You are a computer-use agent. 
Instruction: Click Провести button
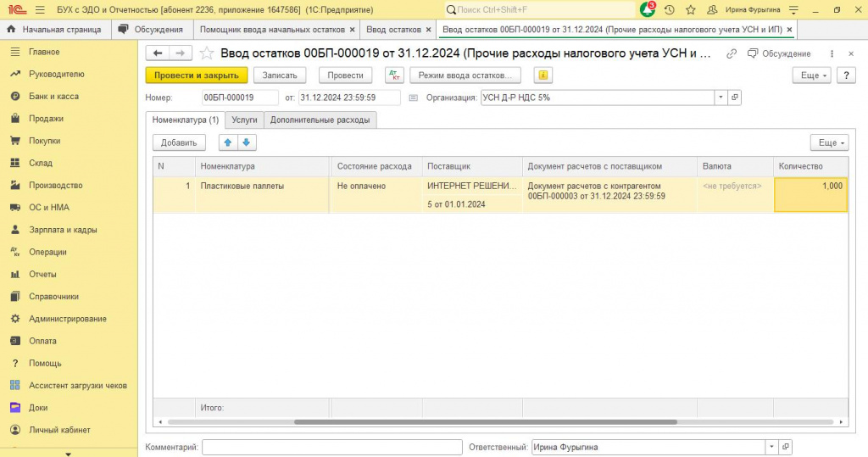pyautogui.click(x=346, y=75)
